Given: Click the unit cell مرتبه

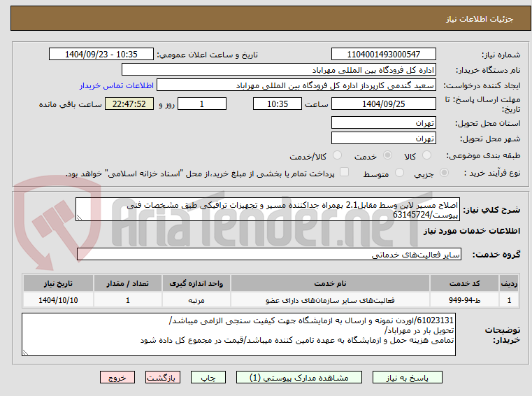Looking at the screenshot, I should 196,300.
